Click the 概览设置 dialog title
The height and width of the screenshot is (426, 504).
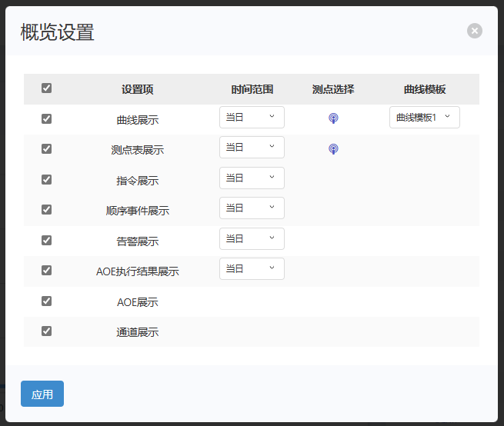point(57,32)
